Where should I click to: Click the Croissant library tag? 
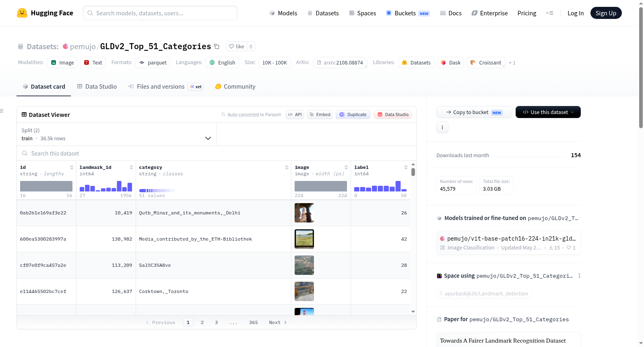coord(486,62)
